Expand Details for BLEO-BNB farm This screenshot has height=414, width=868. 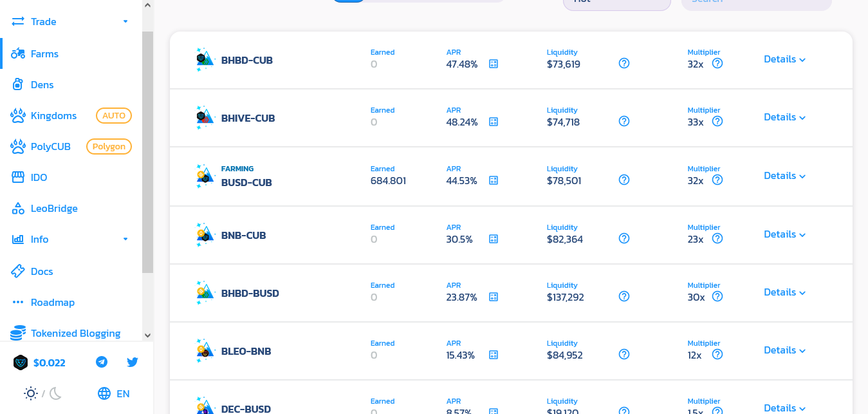click(784, 350)
